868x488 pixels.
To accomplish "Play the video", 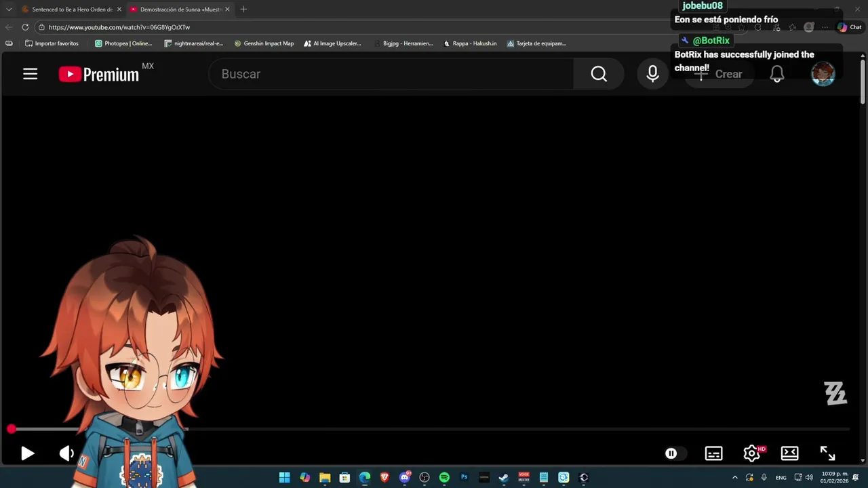I will pyautogui.click(x=27, y=453).
